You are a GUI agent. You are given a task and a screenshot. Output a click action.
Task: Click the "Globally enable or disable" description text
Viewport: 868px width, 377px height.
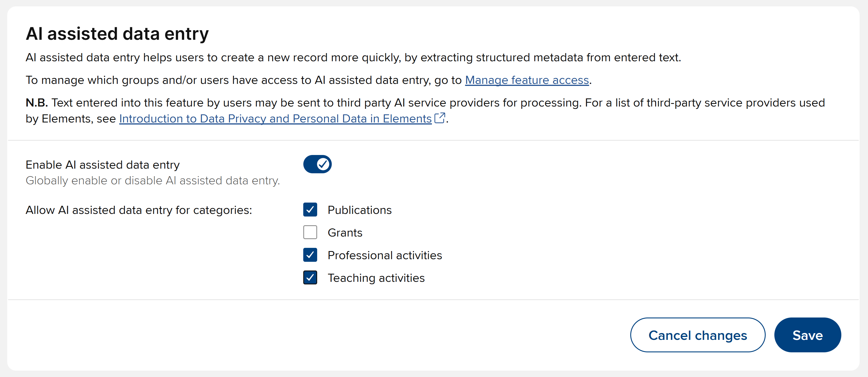coord(153,181)
